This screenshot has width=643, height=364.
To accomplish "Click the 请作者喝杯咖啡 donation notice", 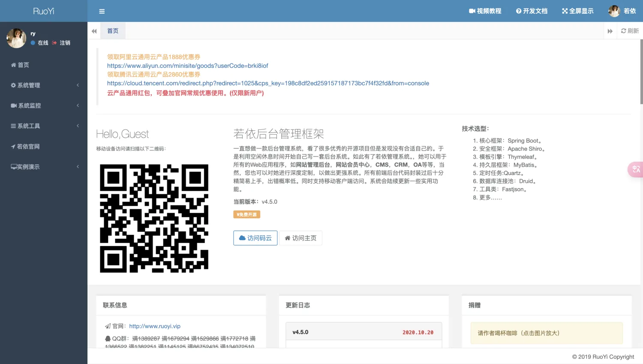I will point(547,333).
